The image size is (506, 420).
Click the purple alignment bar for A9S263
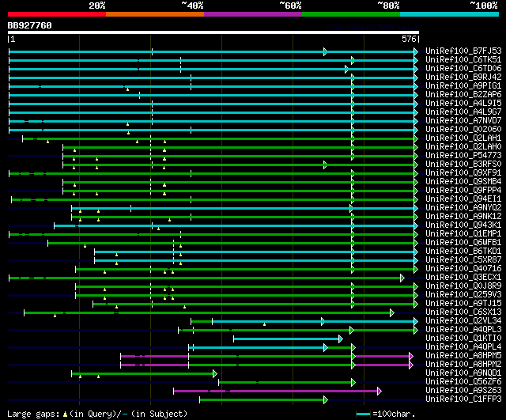pyautogui.click(x=276, y=392)
